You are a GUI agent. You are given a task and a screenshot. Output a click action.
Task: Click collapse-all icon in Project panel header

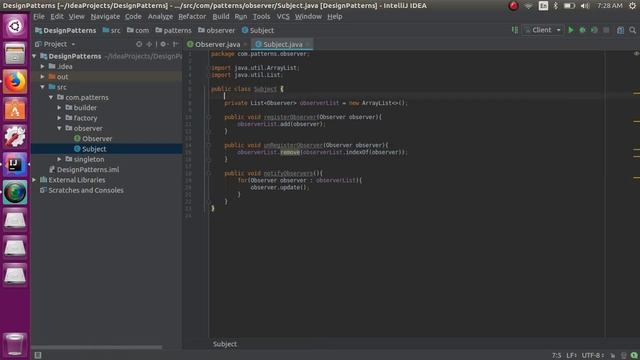click(149, 44)
